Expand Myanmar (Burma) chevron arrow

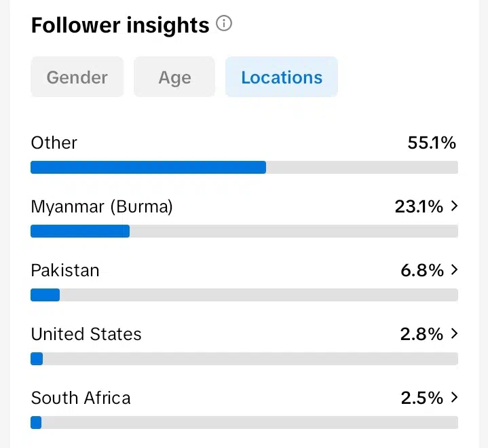click(454, 206)
